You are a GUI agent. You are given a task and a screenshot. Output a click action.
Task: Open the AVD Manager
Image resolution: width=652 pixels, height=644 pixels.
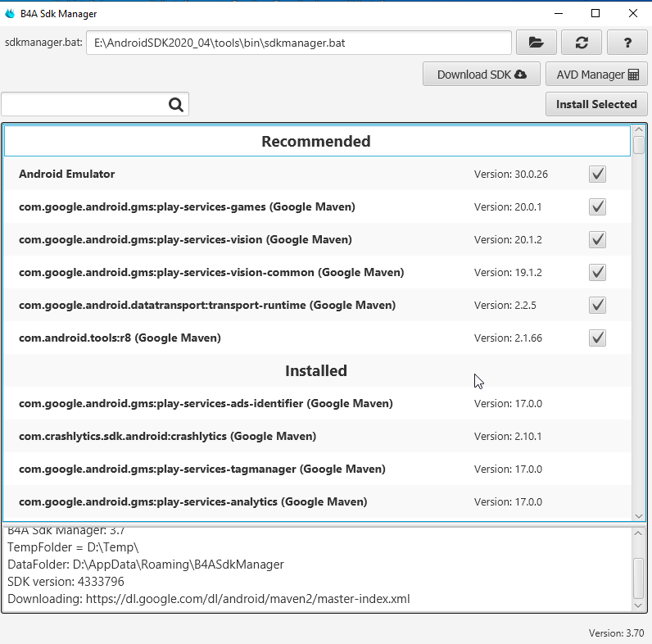(x=596, y=74)
